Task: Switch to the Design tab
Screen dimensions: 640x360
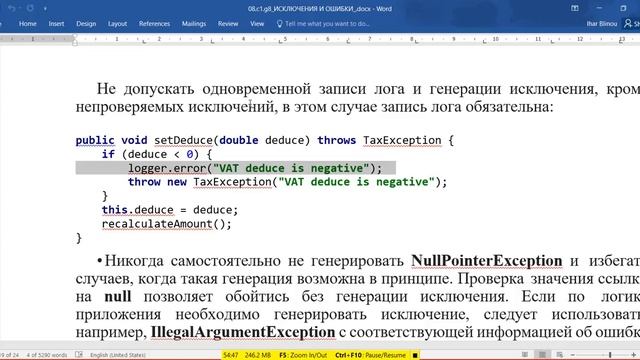Action: coord(86,24)
